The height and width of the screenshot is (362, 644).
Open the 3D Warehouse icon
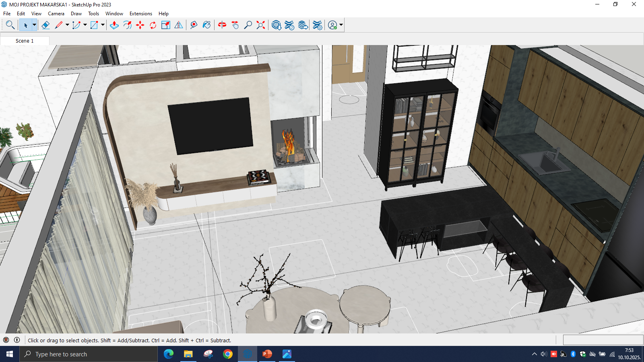[276, 25]
